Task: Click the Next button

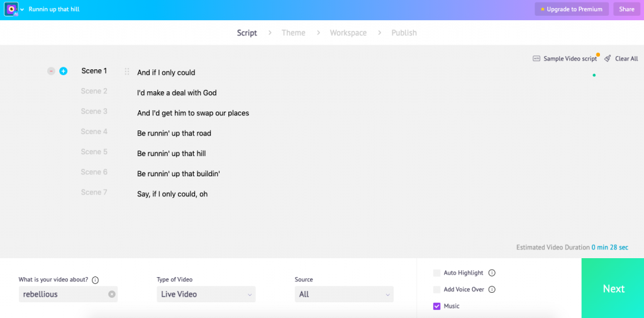Action: pyautogui.click(x=613, y=288)
